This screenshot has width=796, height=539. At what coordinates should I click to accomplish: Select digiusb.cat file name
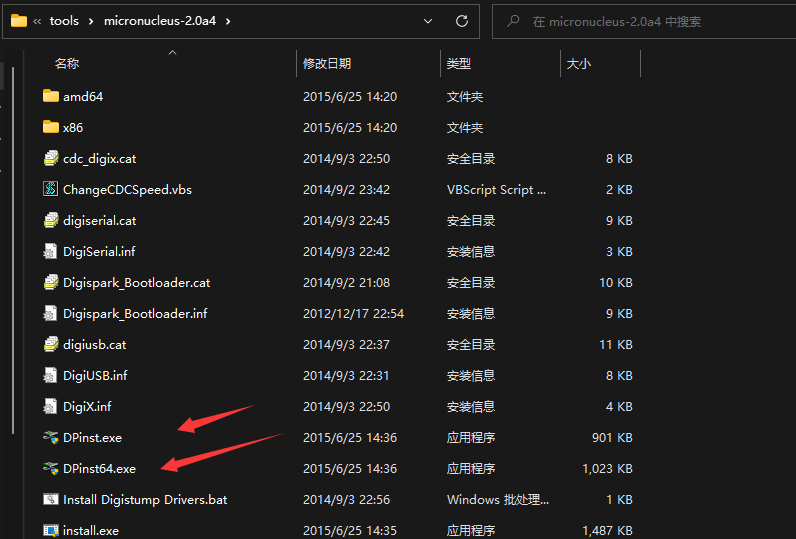tap(94, 345)
